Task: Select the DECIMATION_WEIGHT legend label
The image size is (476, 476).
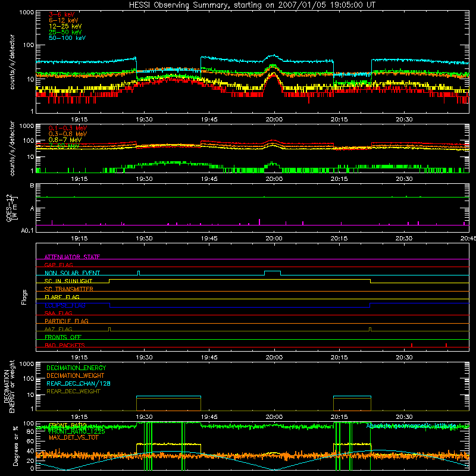Action: coord(76,375)
